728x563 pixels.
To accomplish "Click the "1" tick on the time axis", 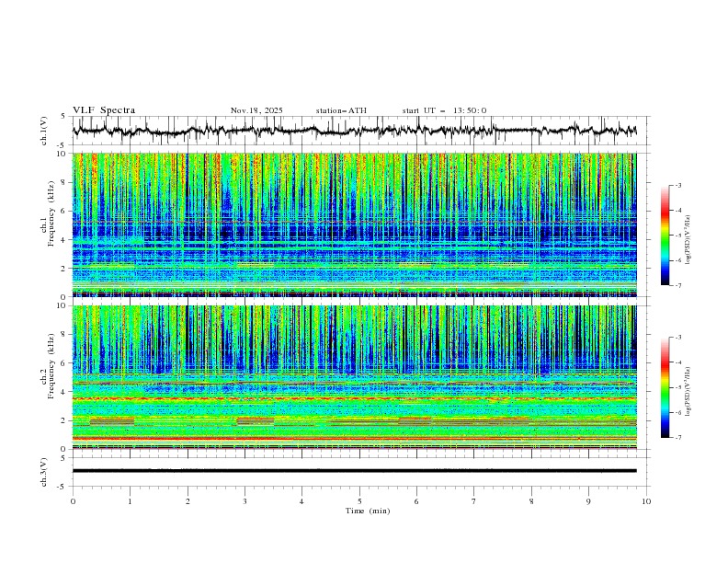I will click(131, 501).
